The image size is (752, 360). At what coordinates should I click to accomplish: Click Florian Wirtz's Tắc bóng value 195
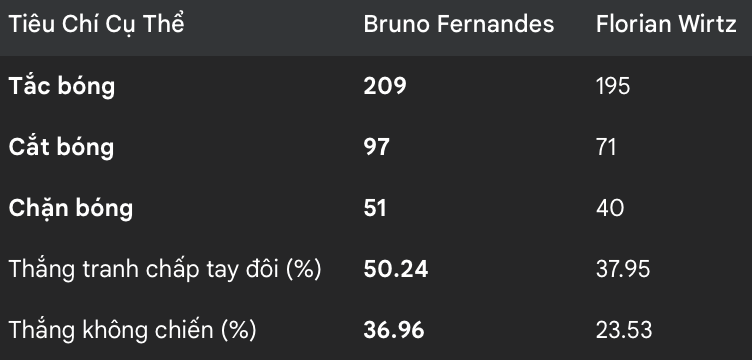click(613, 86)
